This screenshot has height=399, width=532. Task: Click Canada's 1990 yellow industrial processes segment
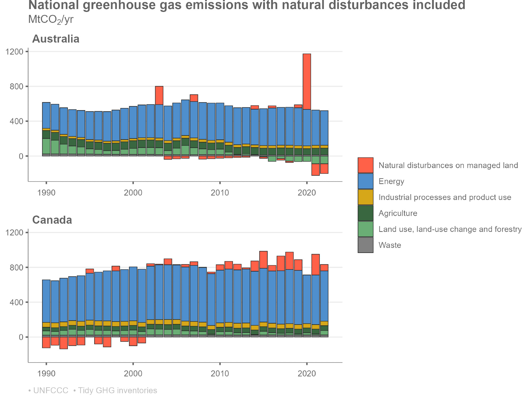pyautogui.click(x=46, y=325)
